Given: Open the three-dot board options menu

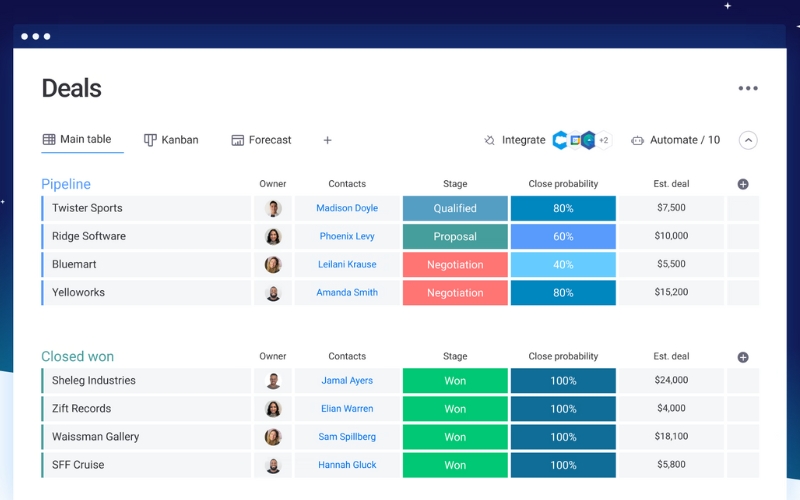Looking at the screenshot, I should (x=748, y=89).
